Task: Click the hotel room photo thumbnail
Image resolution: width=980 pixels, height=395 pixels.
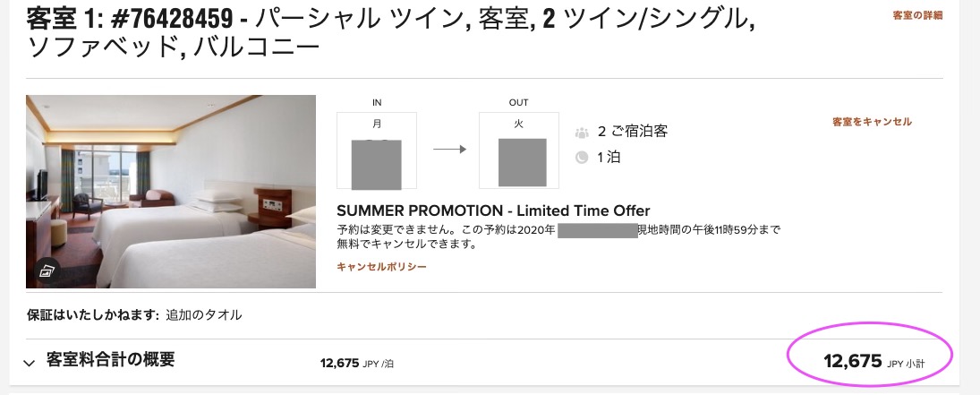Action: pos(171,192)
